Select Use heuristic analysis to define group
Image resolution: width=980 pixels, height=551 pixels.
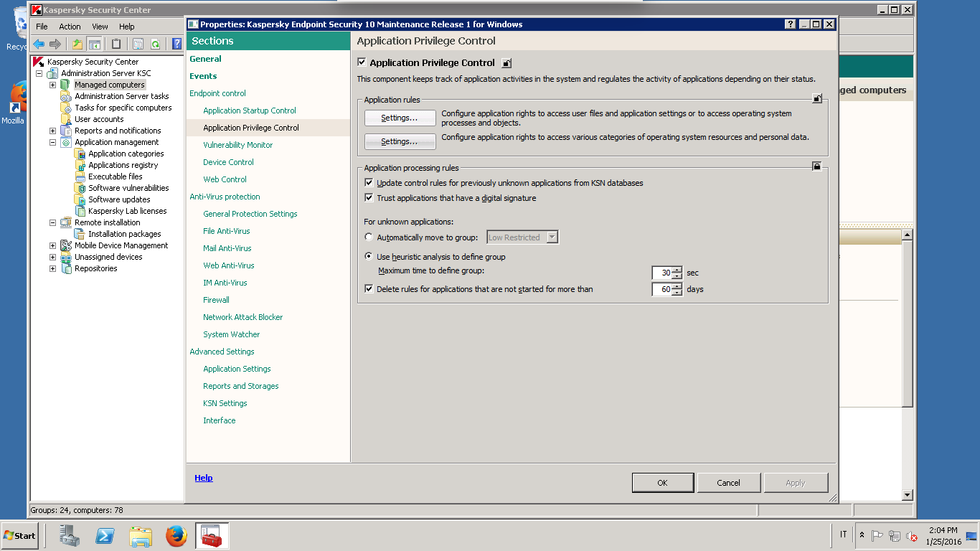[x=369, y=257]
